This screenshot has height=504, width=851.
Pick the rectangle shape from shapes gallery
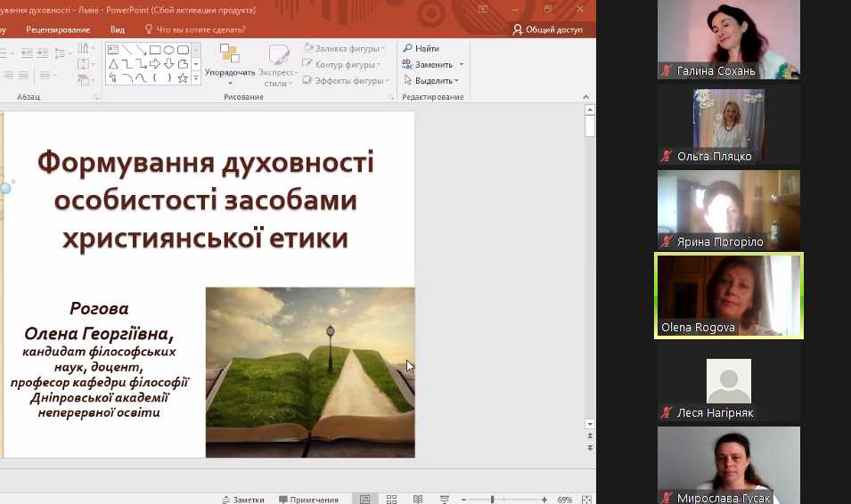(x=155, y=50)
